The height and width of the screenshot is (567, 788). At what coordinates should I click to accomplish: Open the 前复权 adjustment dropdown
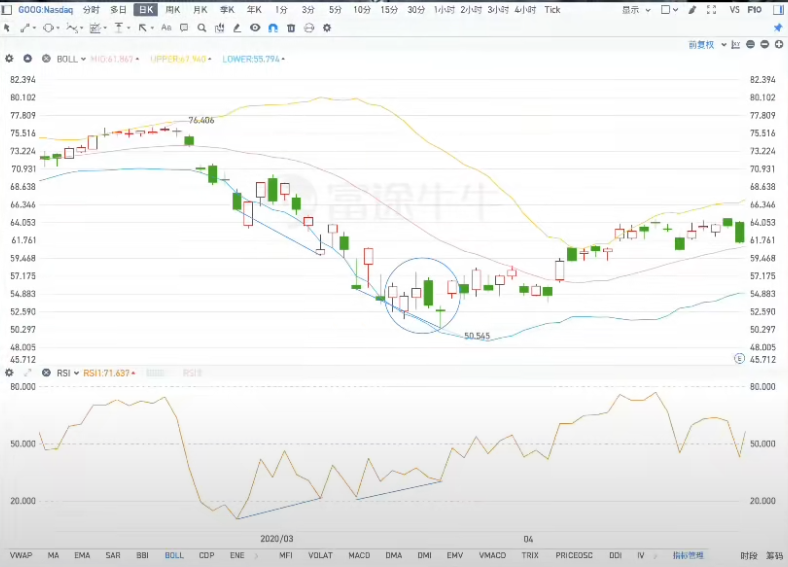tap(706, 45)
